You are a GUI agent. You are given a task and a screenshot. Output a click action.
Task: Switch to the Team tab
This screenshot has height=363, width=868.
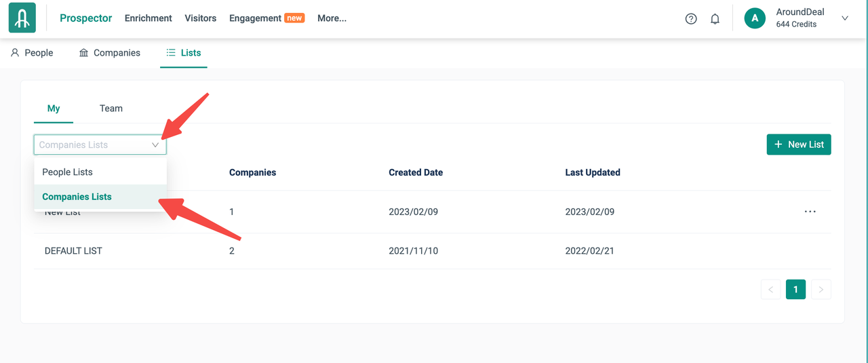pos(111,109)
